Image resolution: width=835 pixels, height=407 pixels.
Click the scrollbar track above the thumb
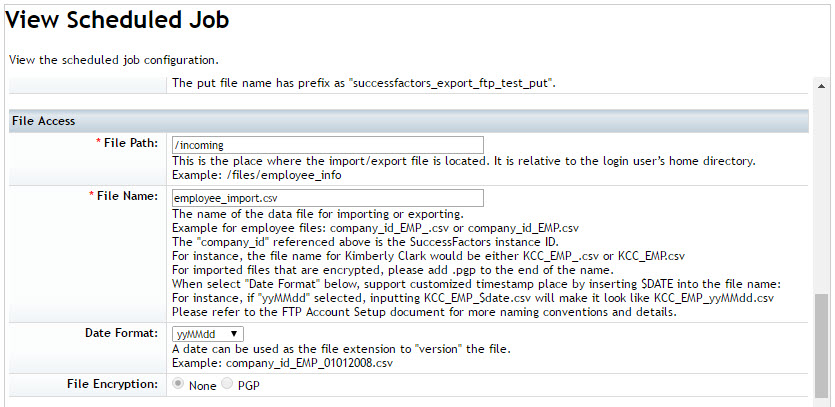(821, 192)
